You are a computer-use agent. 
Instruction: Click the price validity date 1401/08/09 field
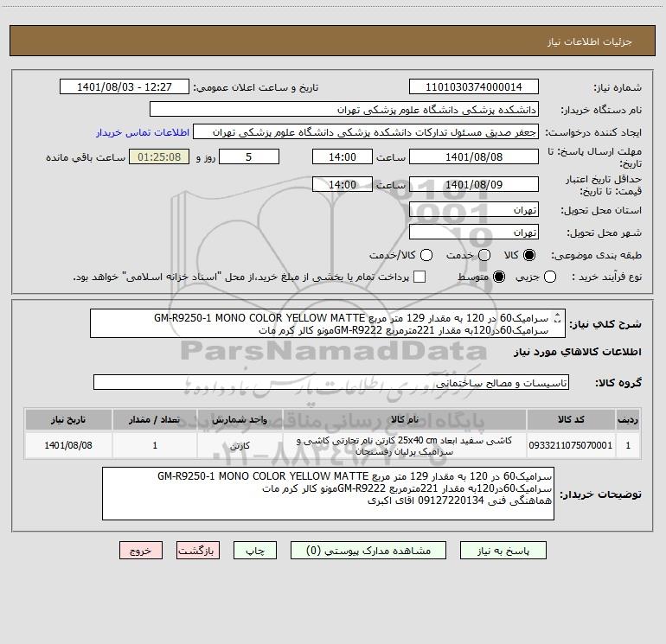tap(474, 184)
